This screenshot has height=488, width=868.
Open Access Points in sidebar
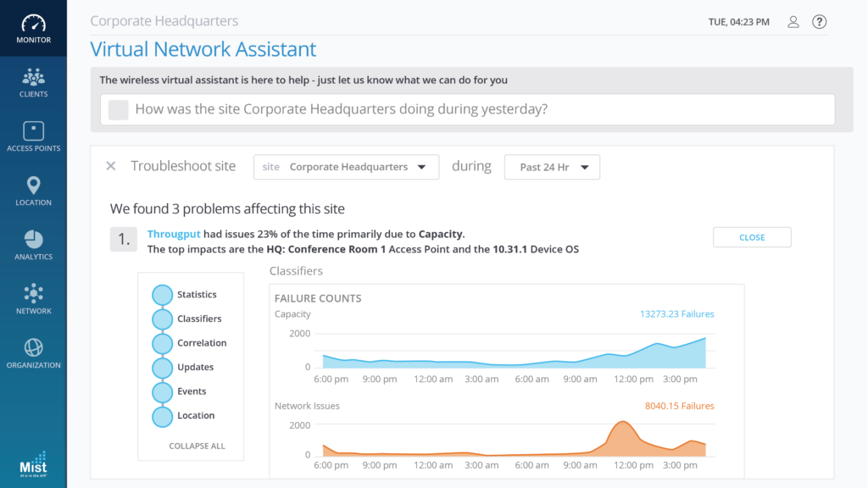(x=33, y=131)
